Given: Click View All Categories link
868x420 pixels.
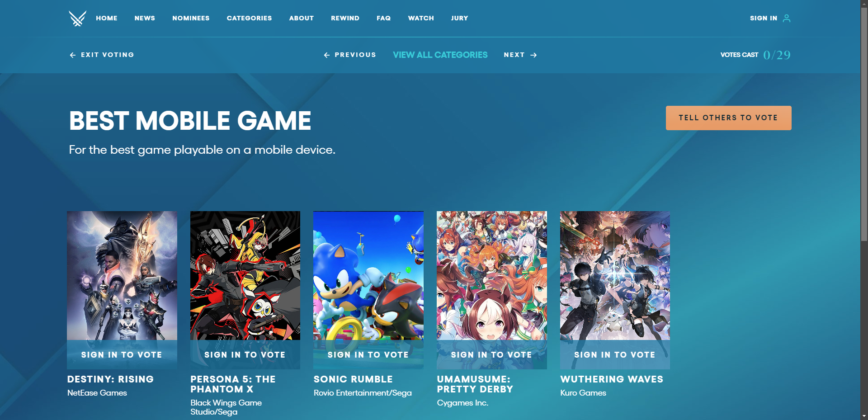Looking at the screenshot, I should tap(440, 55).
